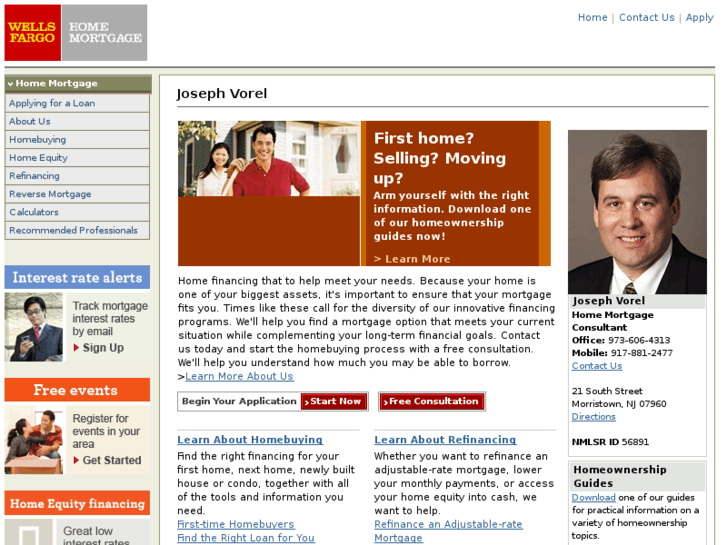Click man with phone thumbnail
The width and height of the screenshot is (727, 545).
(x=34, y=327)
